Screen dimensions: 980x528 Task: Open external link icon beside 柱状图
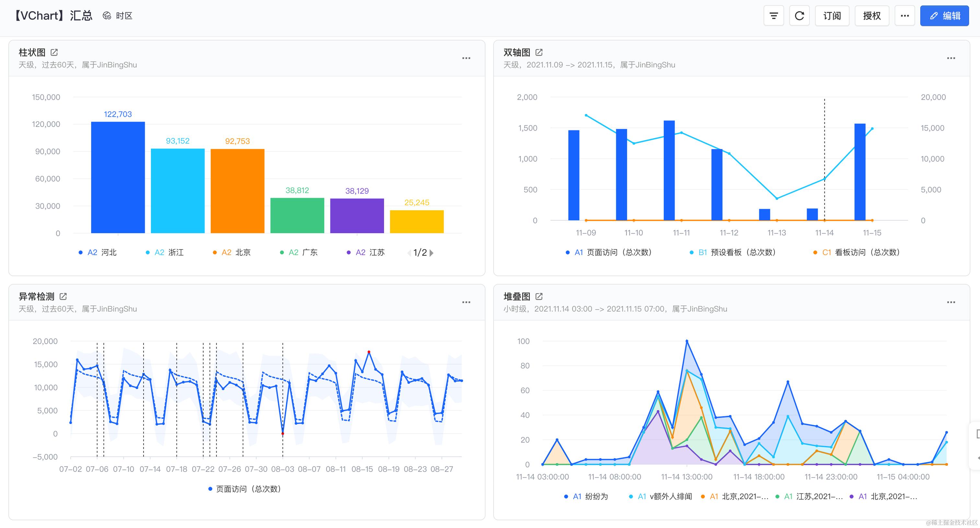coord(54,52)
